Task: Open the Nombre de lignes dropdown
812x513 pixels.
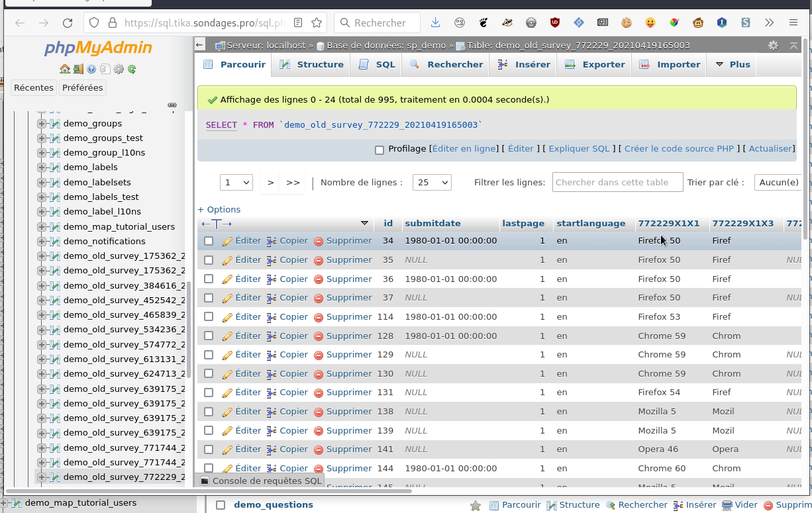Action: pos(431,183)
